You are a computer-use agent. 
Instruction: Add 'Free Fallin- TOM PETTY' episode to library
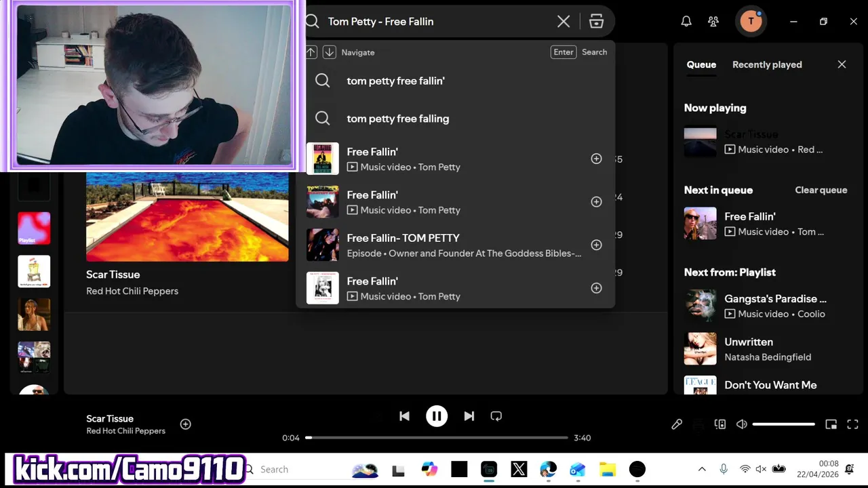pos(596,245)
